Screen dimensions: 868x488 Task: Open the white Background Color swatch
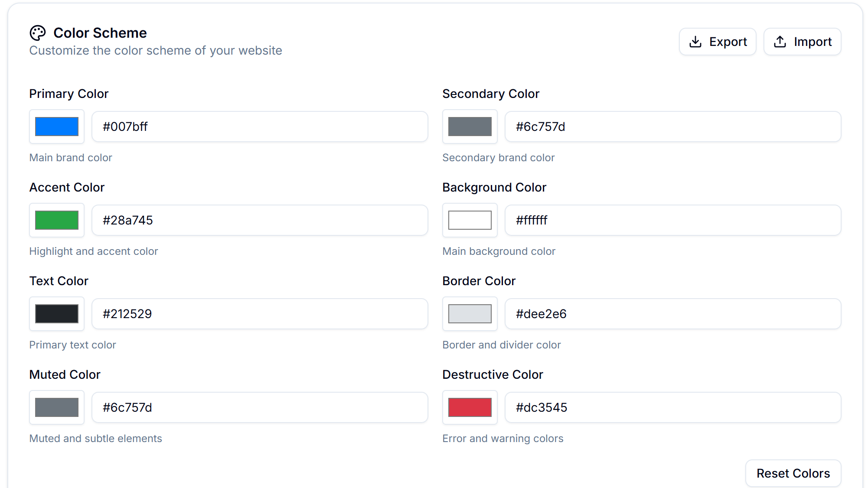(x=470, y=220)
